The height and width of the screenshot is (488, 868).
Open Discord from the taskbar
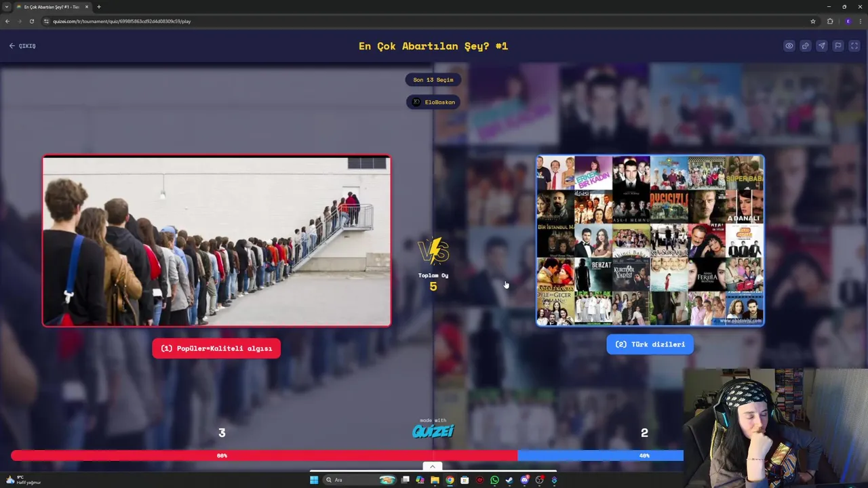(x=524, y=480)
